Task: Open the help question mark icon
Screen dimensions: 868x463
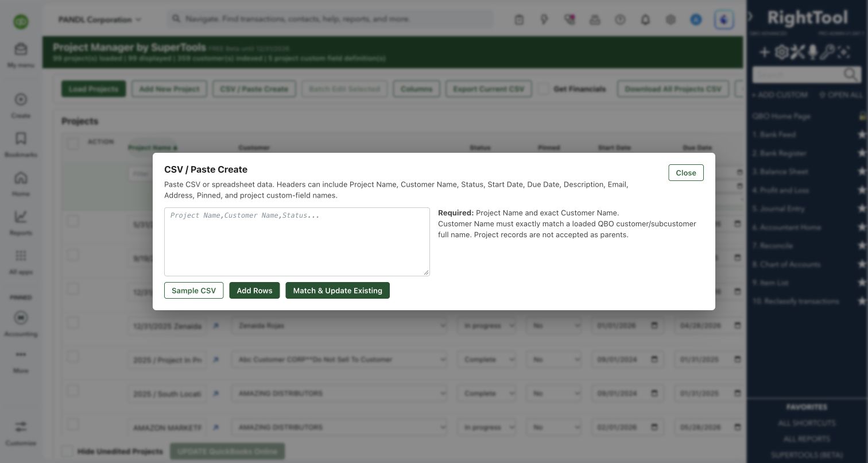Action: coord(620,20)
